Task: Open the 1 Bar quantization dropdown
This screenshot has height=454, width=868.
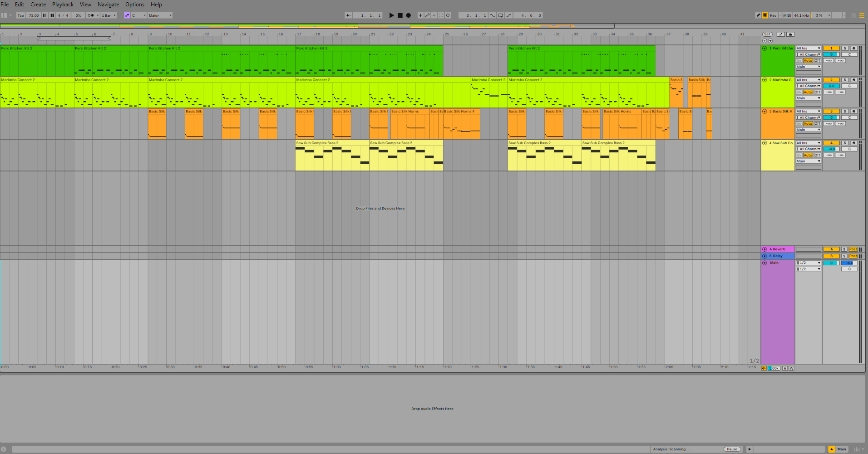Action: [108, 15]
